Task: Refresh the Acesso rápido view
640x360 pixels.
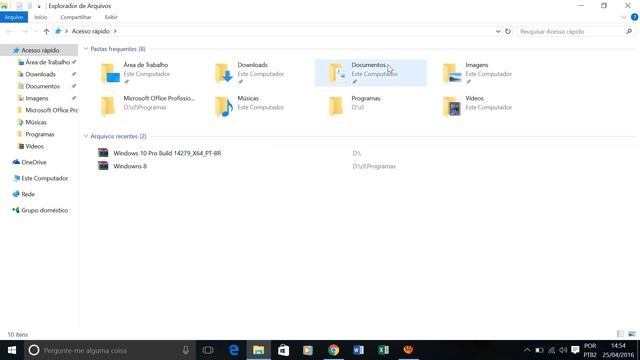Action: pyautogui.click(x=508, y=31)
